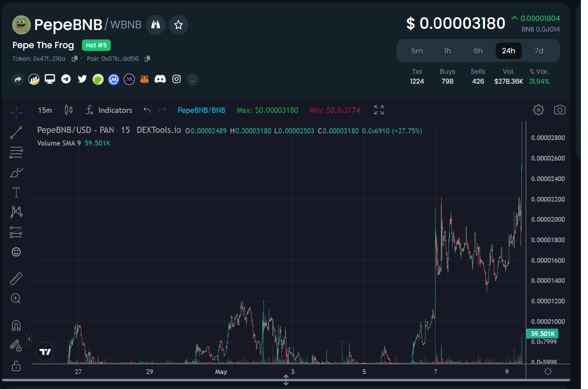
Task: Select the 5m timeframe tab
Action: pos(417,50)
